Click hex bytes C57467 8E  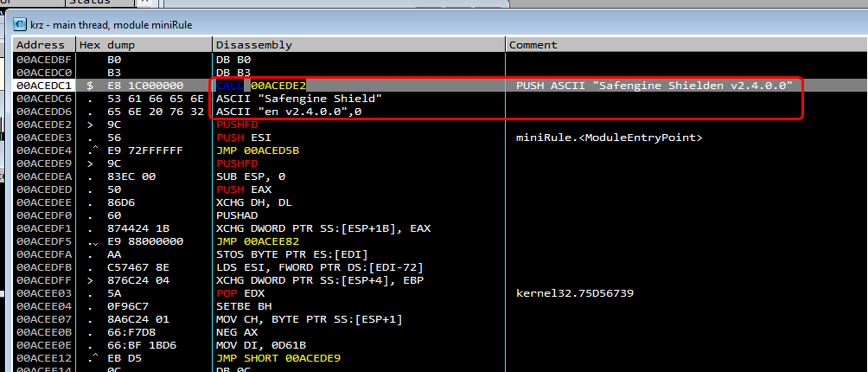click(x=137, y=267)
